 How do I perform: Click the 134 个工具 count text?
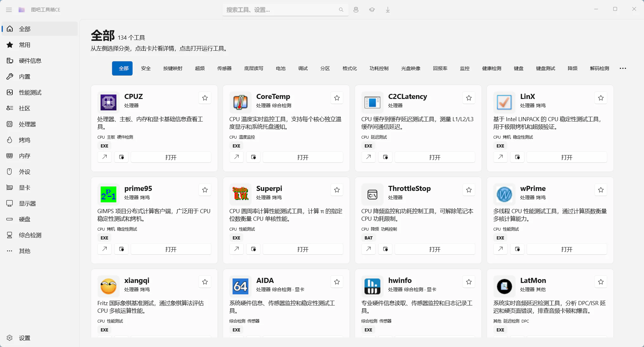coord(131,38)
